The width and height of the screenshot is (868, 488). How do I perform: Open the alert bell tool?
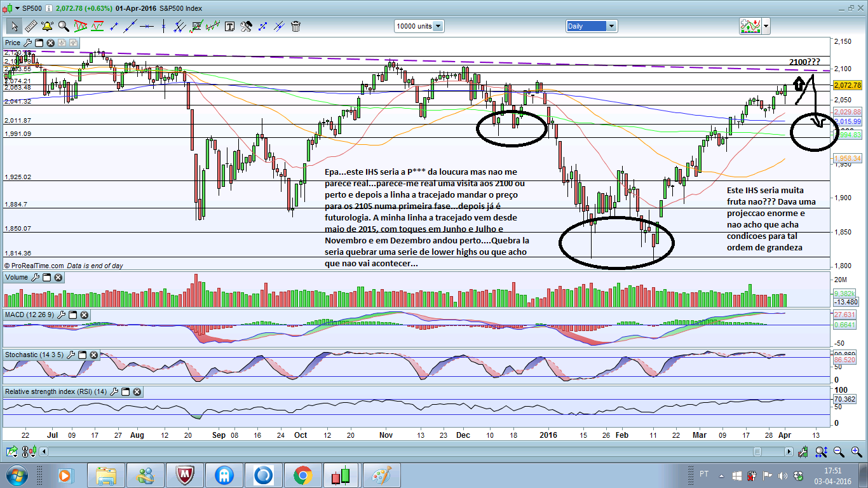pos(47,26)
